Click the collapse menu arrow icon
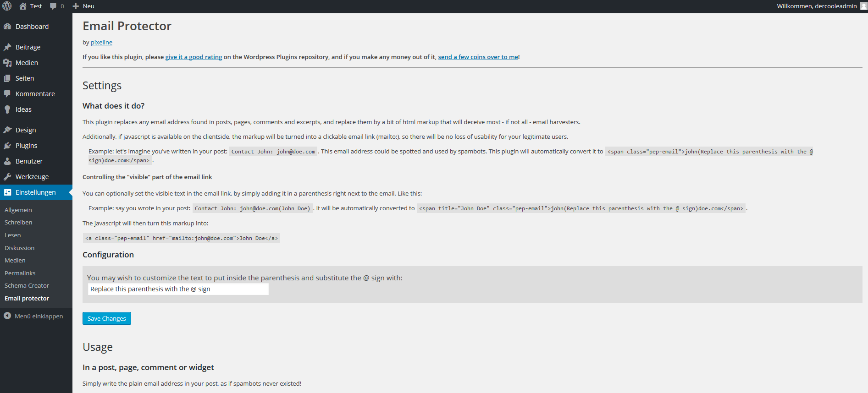Image resolution: width=868 pixels, height=393 pixels. [x=7, y=316]
